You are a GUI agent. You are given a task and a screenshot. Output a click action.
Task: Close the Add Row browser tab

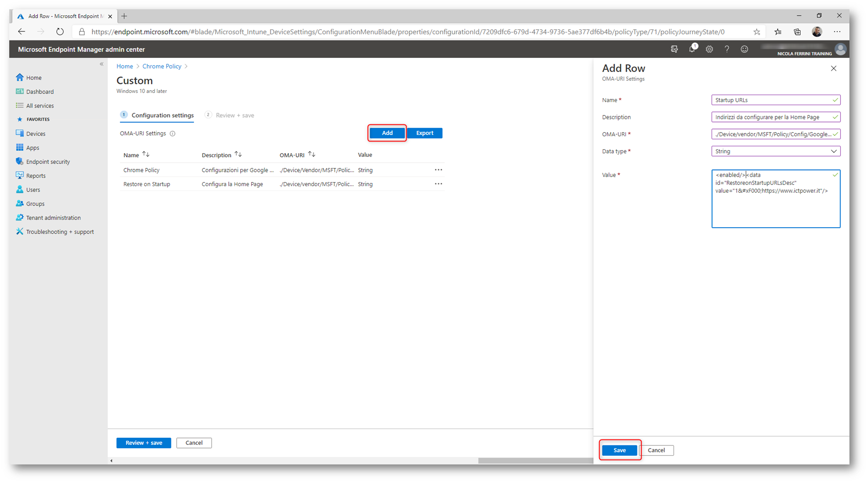[110, 16]
